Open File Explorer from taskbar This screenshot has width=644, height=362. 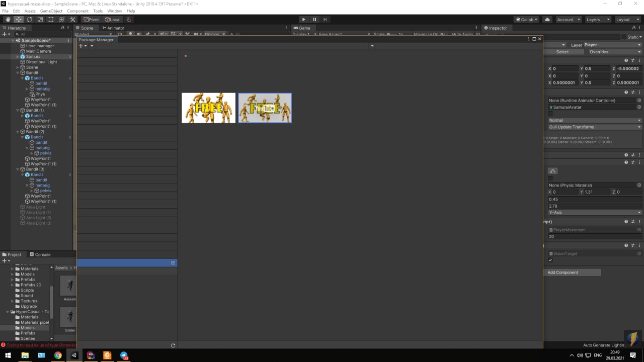pyautogui.click(x=25, y=355)
